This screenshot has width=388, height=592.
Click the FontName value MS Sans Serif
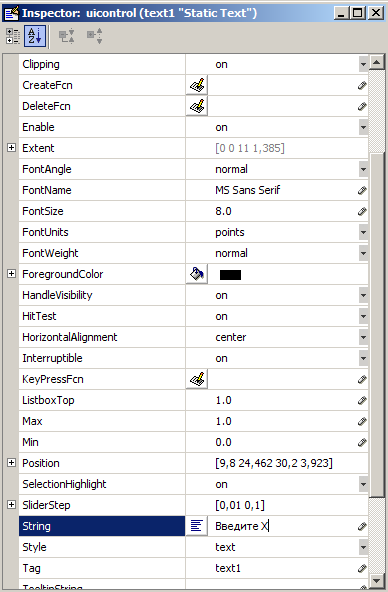coord(248,190)
